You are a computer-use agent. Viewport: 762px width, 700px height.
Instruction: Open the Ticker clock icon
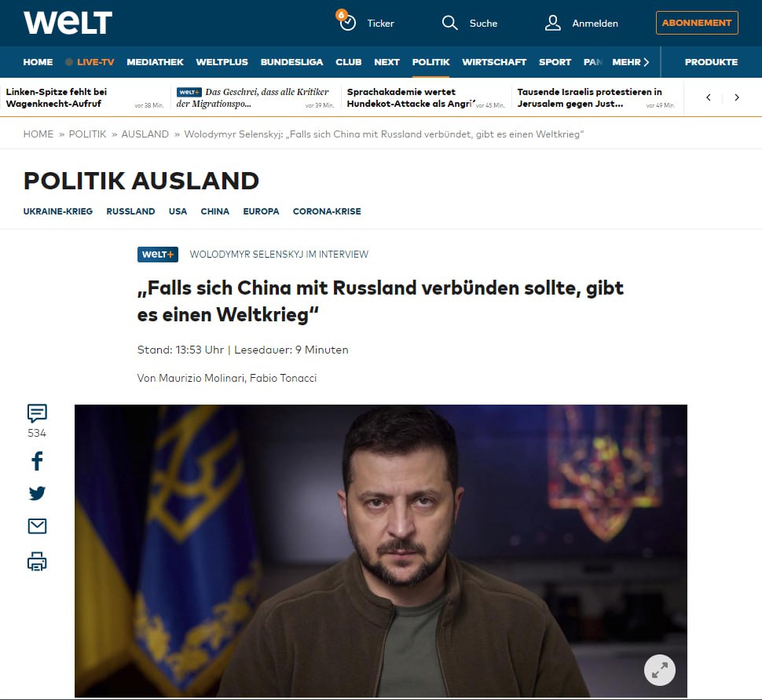point(346,21)
